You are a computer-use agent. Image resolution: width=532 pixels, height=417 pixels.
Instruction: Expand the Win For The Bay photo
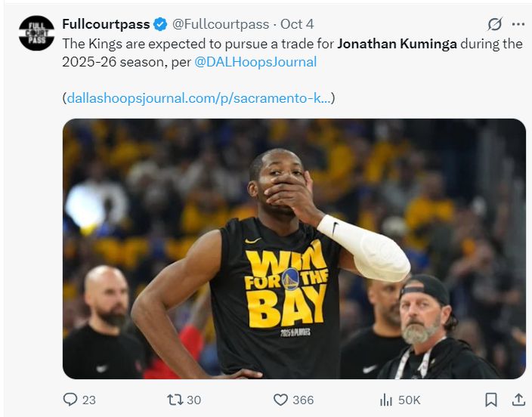(294, 249)
